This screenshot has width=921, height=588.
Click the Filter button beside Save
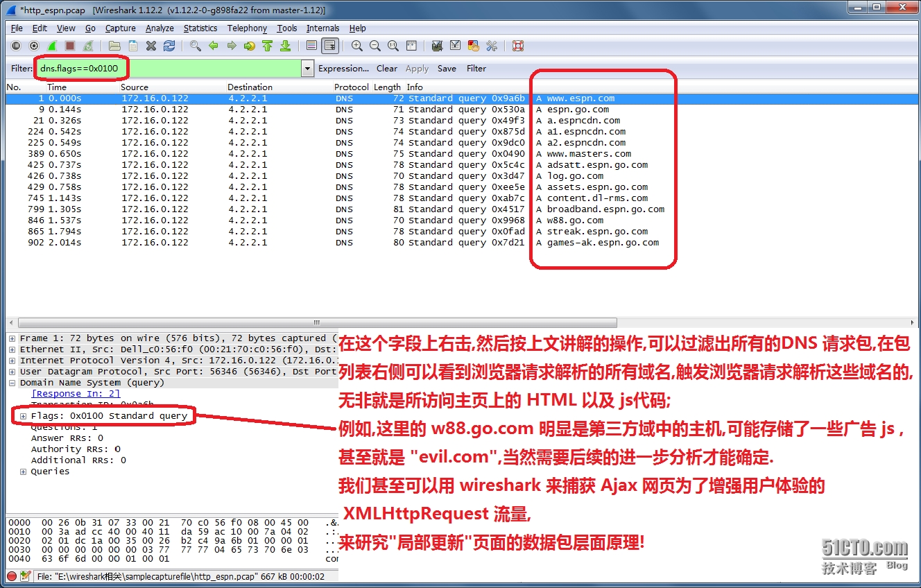click(x=476, y=69)
